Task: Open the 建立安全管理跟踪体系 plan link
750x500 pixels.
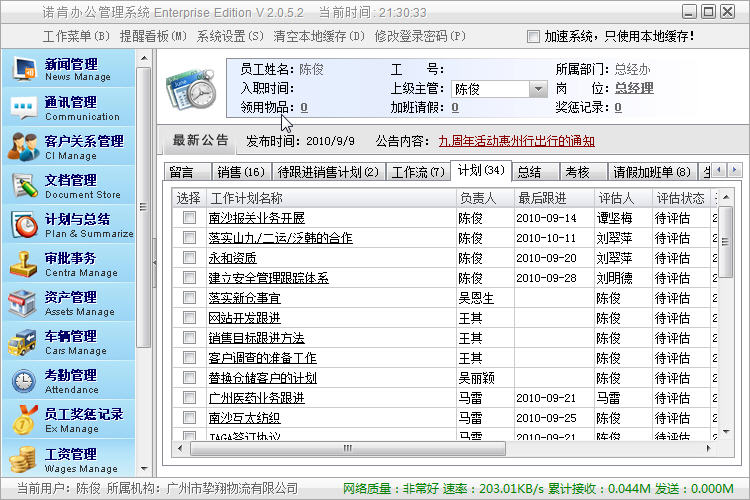Action: point(268,278)
